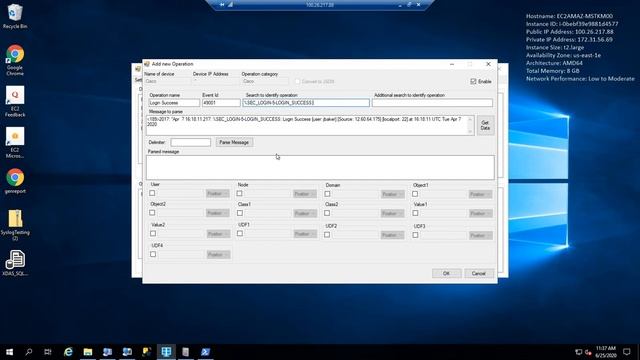Check the Value2 field checkbox
640x360 pixels.
click(x=153, y=233)
